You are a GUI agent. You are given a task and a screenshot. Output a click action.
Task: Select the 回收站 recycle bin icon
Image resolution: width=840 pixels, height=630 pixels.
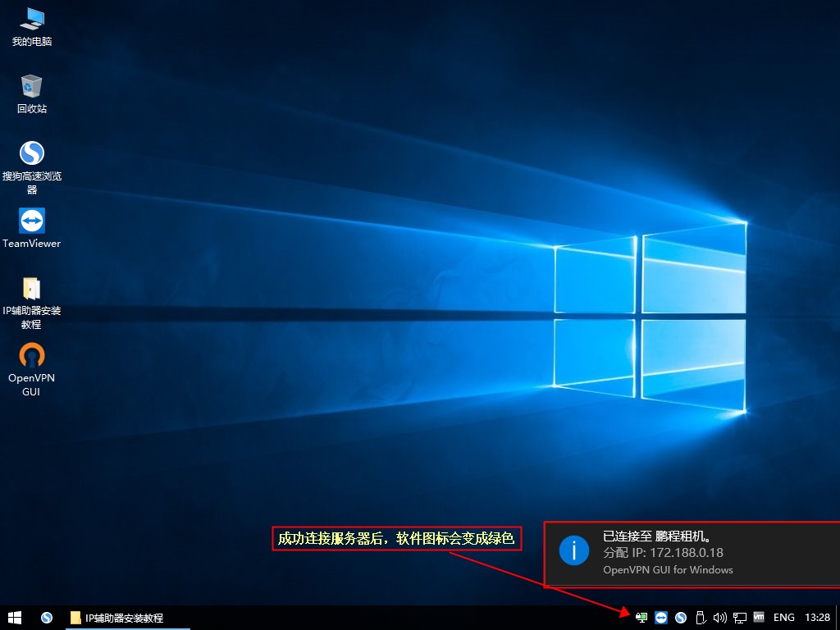click(32, 94)
